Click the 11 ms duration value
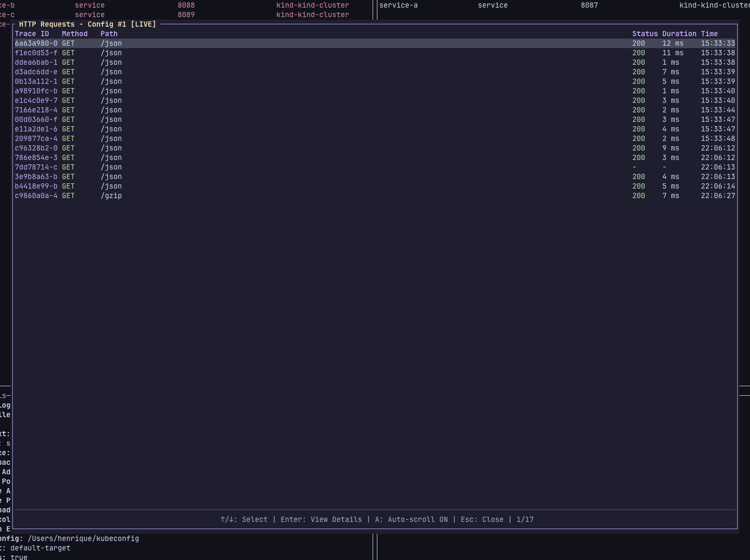 coord(673,53)
